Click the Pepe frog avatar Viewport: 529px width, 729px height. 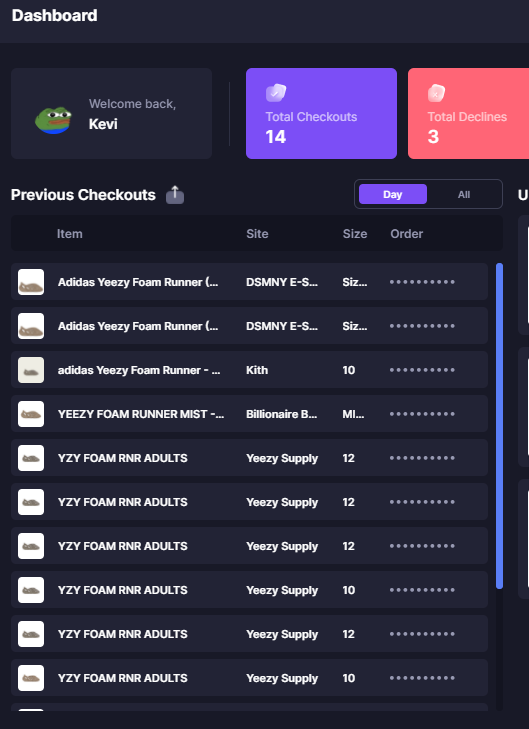(53, 120)
